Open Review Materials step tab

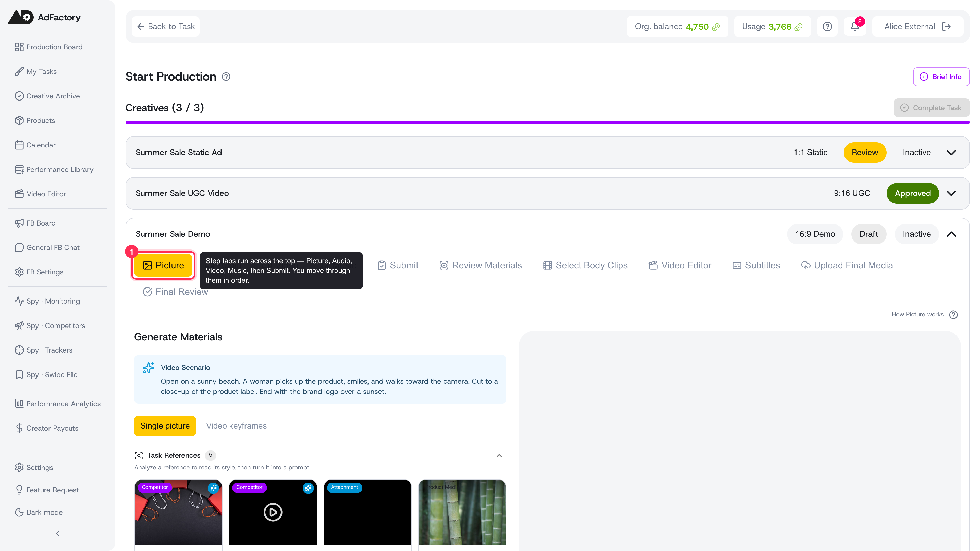click(480, 265)
